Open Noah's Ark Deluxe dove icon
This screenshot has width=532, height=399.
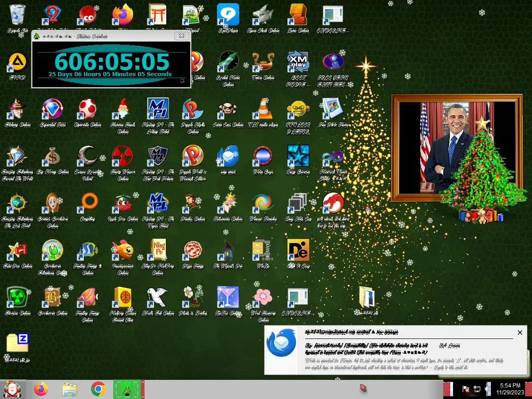click(x=158, y=298)
